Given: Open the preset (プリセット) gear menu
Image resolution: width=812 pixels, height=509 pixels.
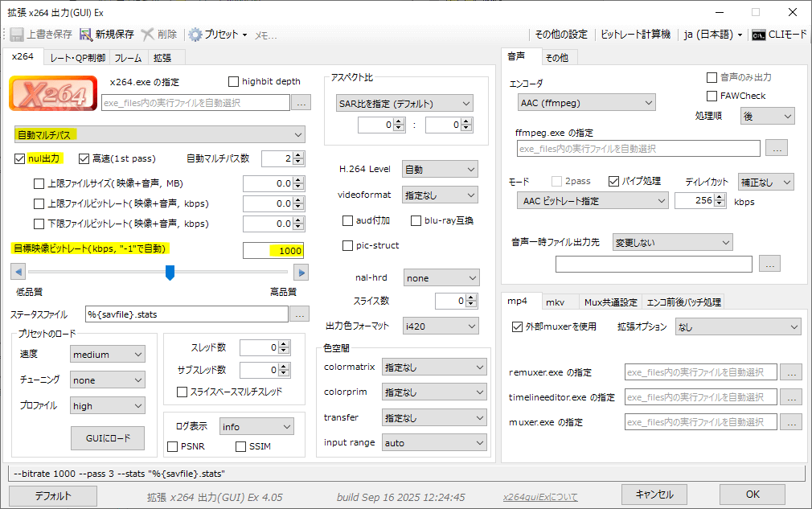Looking at the screenshot, I should coord(195,35).
